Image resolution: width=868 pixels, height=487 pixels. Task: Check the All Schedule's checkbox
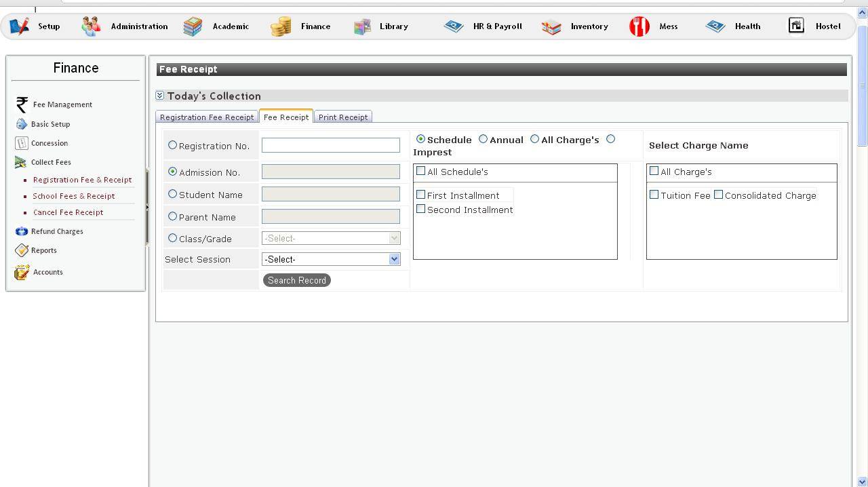coord(420,171)
